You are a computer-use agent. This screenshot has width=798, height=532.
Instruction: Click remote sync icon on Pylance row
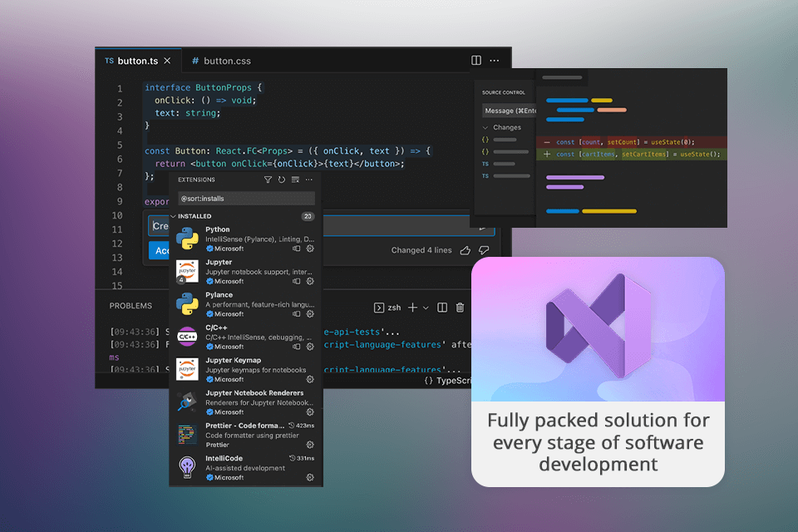pyautogui.click(x=296, y=314)
